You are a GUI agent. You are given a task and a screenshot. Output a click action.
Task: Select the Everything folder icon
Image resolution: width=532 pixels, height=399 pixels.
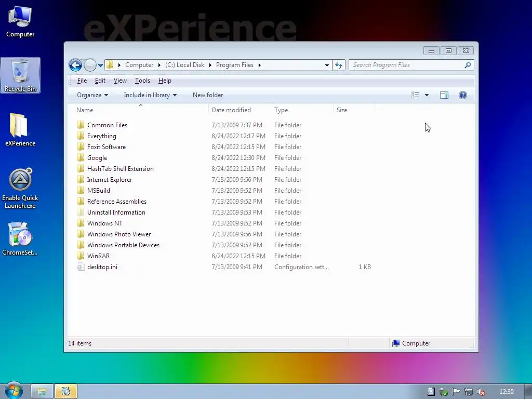81,136
